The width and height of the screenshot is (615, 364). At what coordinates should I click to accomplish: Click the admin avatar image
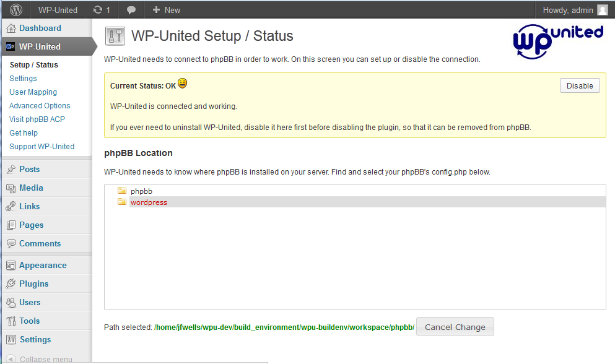tap(603, 10)
